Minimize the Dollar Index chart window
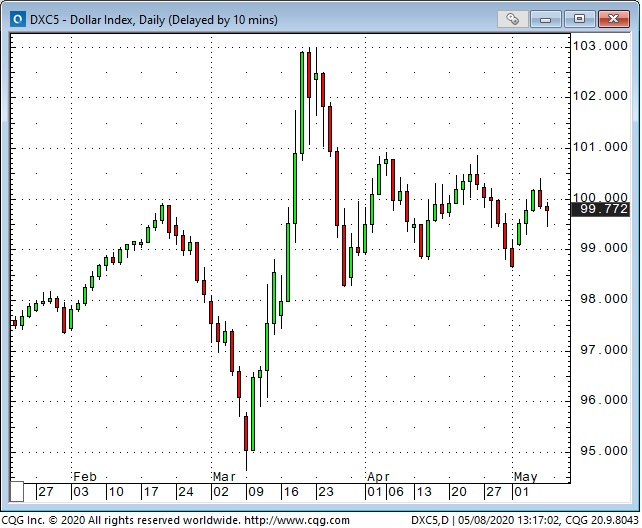 tap(546, 19)
